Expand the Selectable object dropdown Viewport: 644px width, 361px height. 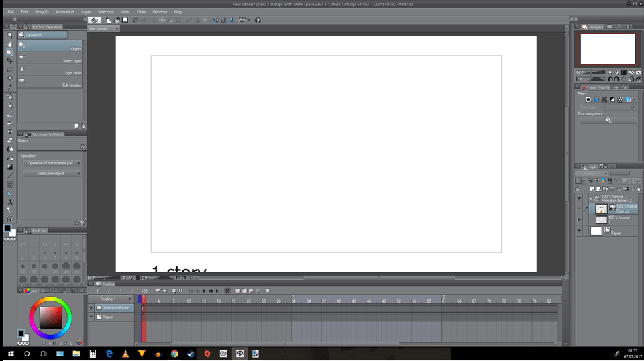tap(52, 174)
